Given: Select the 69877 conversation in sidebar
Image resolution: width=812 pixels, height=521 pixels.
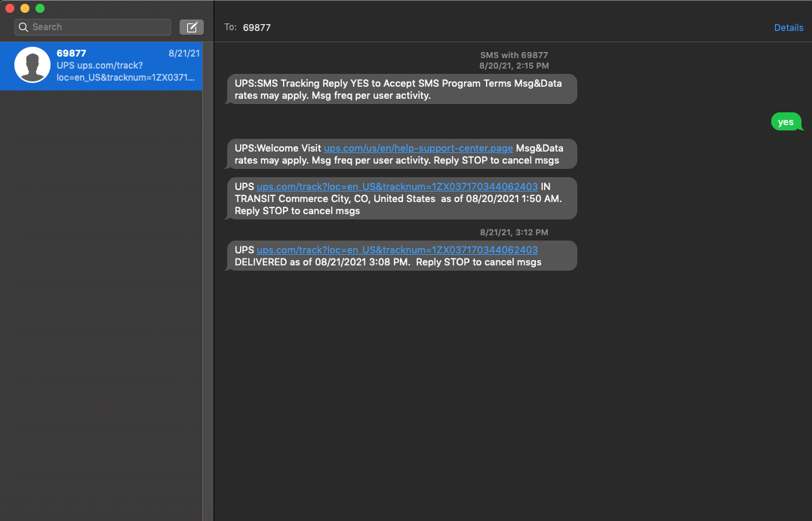Looking at the screenshot, I should coord(101,66).
